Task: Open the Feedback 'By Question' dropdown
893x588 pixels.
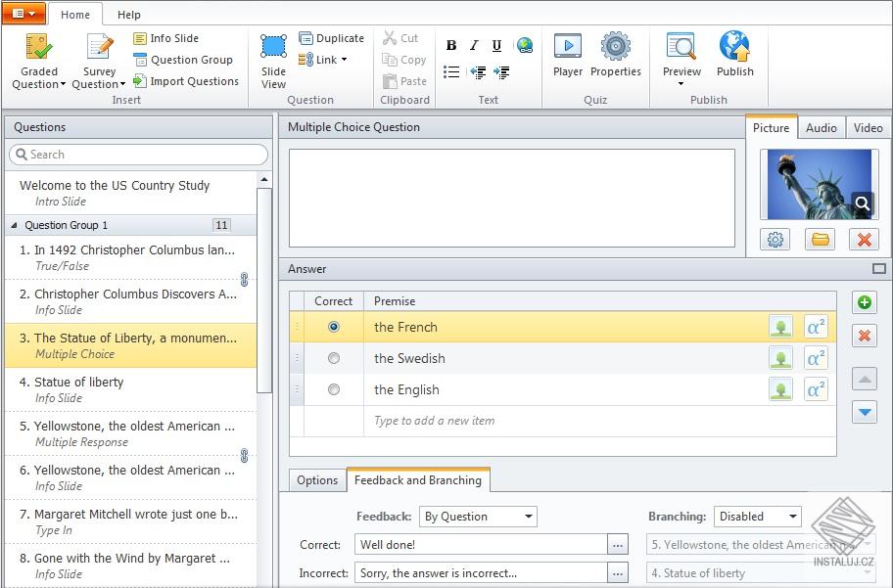Action: click(x=478, y=517)
